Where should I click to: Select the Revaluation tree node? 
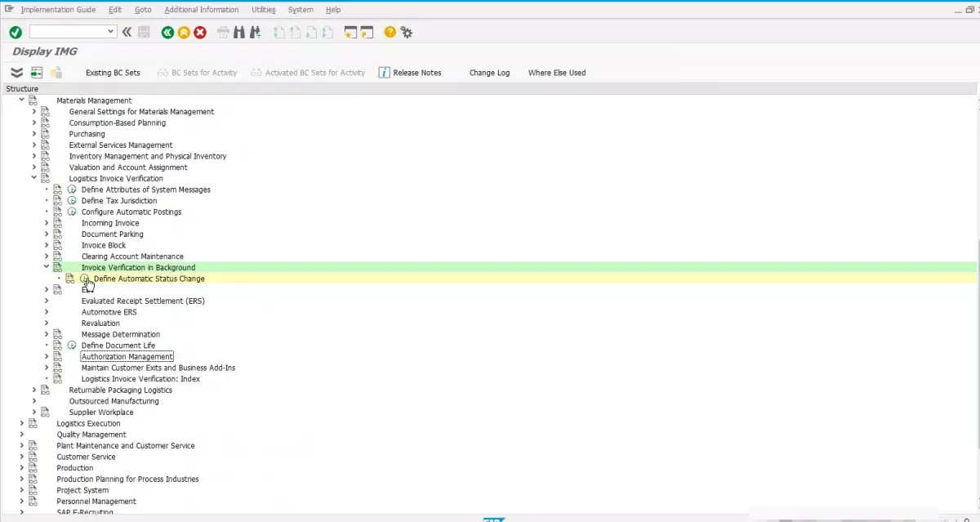tap(100, 323)
